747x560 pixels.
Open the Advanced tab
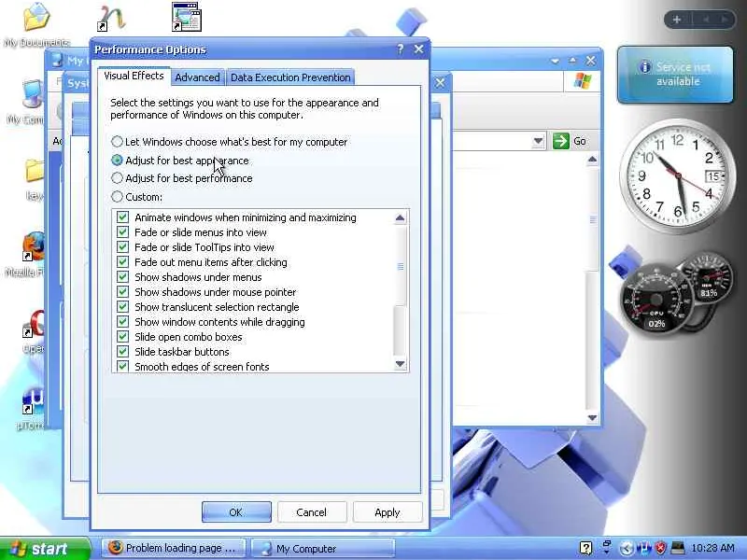pos(197,77)
